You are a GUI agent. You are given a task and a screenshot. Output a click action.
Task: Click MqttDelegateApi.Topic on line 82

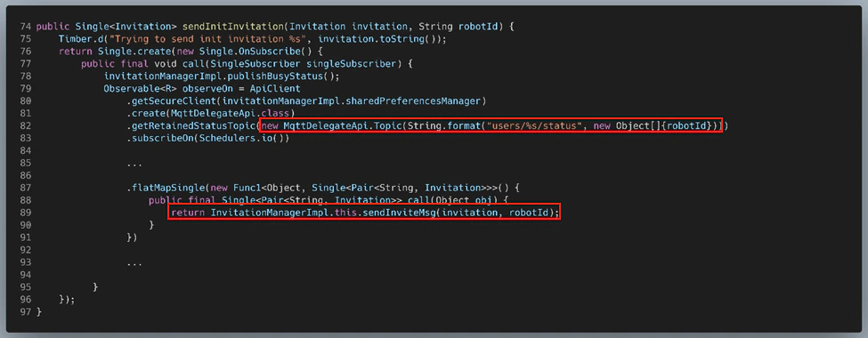[342, 126]
